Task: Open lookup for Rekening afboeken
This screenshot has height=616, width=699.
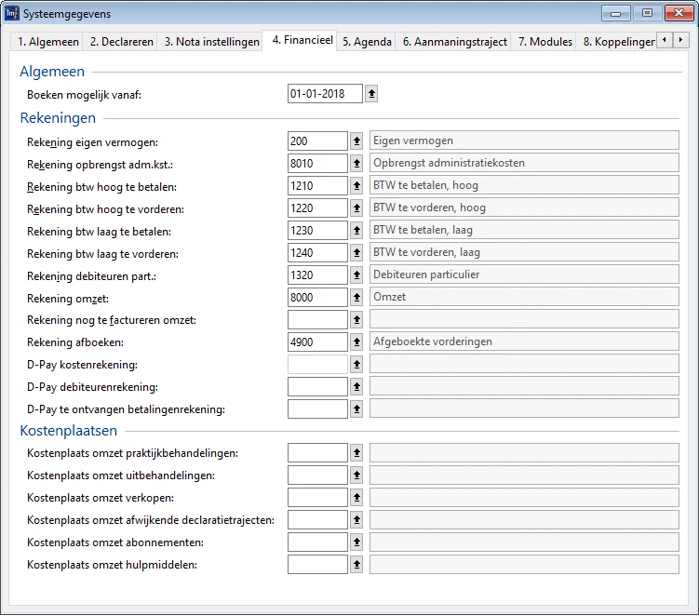Action: point(356,341)
